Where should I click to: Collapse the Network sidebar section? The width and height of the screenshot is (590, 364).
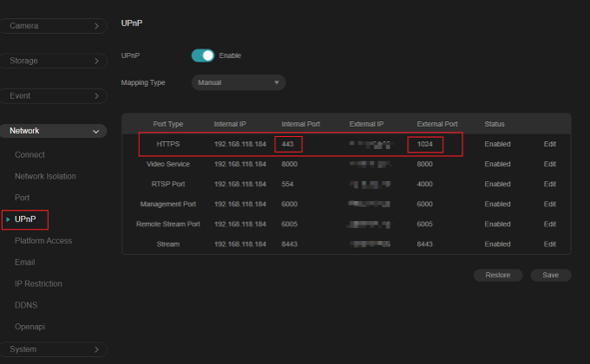[54, 131]
